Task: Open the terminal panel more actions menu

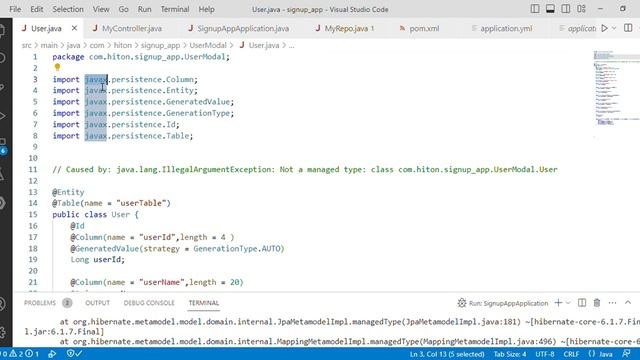Action: (x=612, y=303)
